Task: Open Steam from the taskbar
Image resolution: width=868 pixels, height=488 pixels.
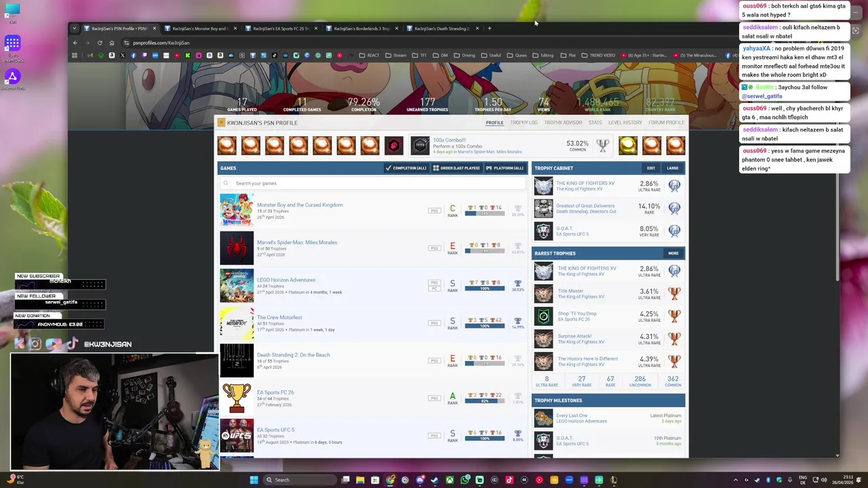Action: [x=434, y=480]
